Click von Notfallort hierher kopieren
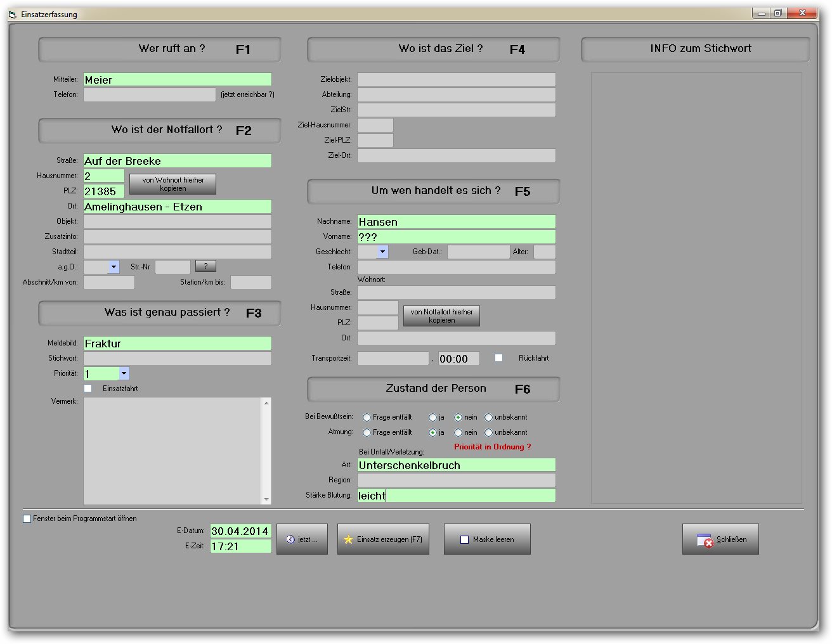This screenshot has width=832, height=644. (x=442, y=316)
